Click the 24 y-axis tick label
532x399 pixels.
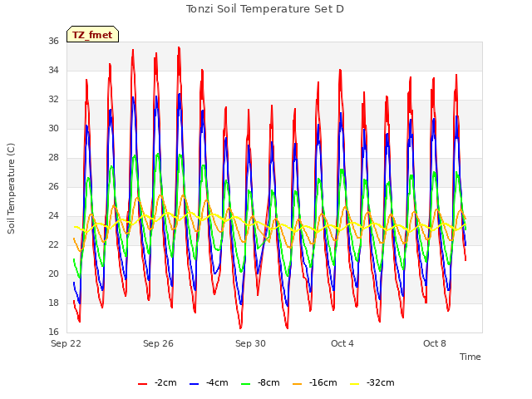pyautogui.click(x=53, y=216)
